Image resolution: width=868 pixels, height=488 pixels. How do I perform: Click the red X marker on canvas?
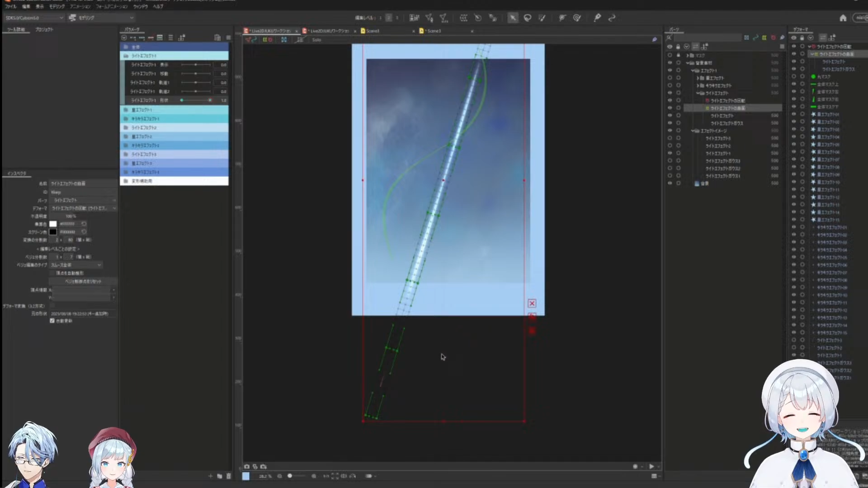pyautogui.click(x=532, y=303)
